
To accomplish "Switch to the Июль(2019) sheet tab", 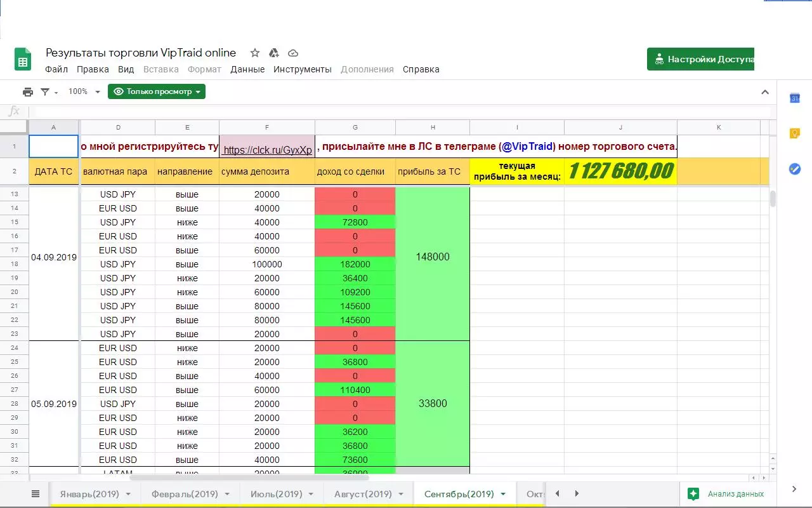I will [276, 494].
